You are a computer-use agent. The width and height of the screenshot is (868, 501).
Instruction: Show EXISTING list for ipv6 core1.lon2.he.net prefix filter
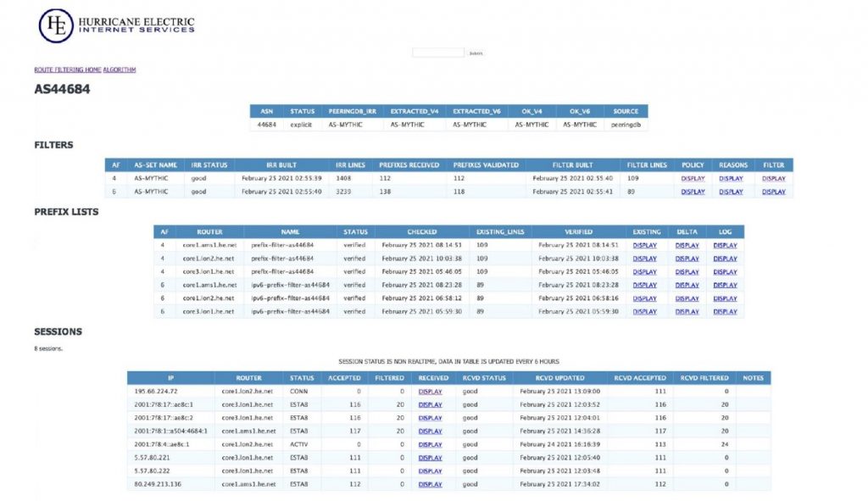644,298
